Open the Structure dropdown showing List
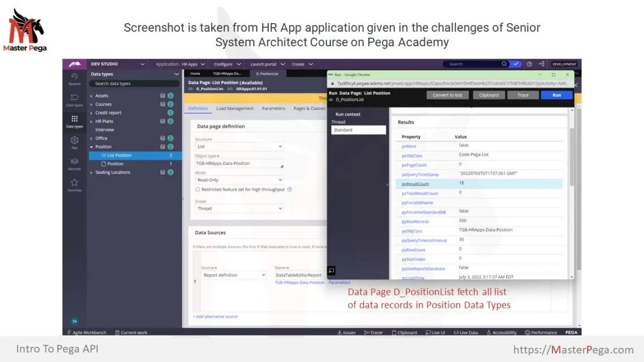The width and height of the screenshot is (644, 362). [238, 146]
